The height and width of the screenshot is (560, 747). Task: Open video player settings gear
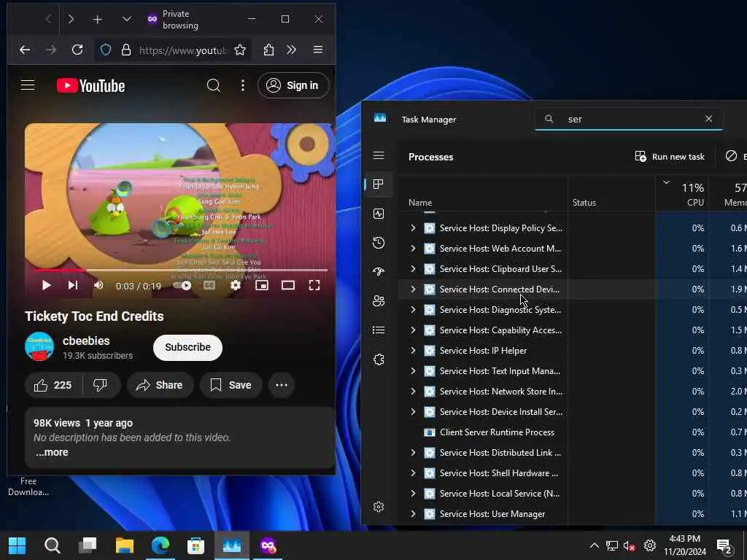[236, 285]
